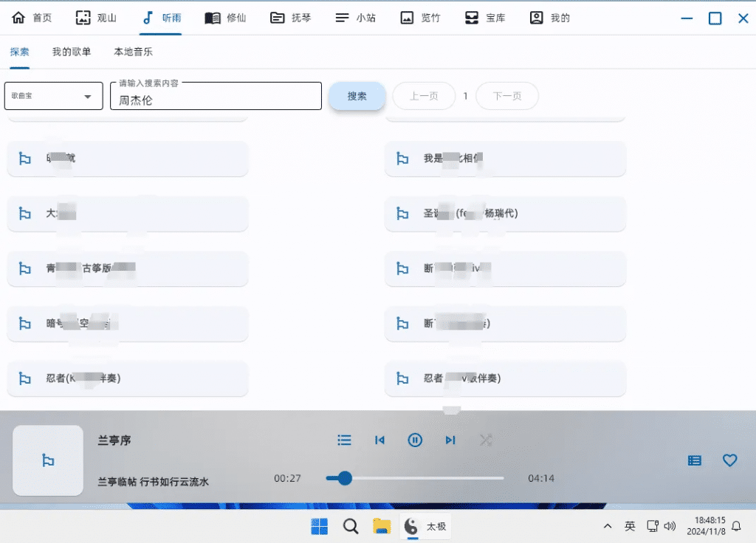Click the flag icon of 圣诞 杨瑞代 song
The width and height of the screenshot is (756, 543).
402,213
